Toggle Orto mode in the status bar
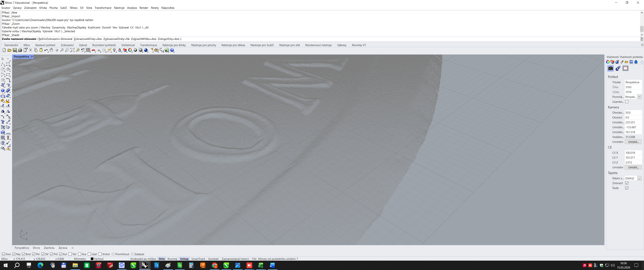 pos(162,259)
